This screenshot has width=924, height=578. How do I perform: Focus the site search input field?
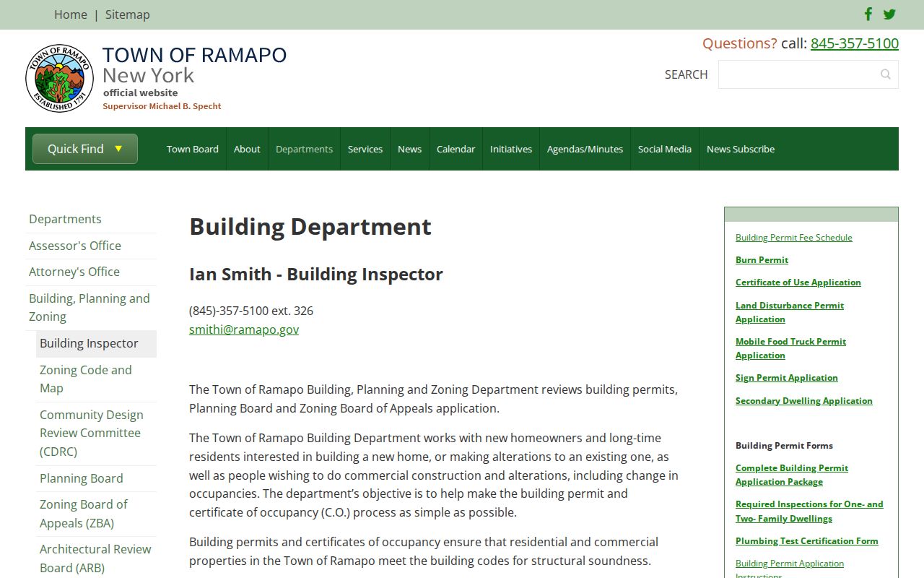(808, 74)
